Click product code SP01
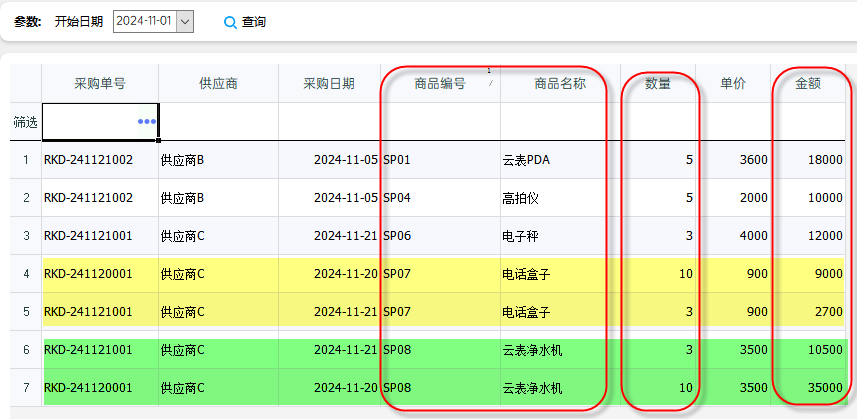 (x=397, y=160)
